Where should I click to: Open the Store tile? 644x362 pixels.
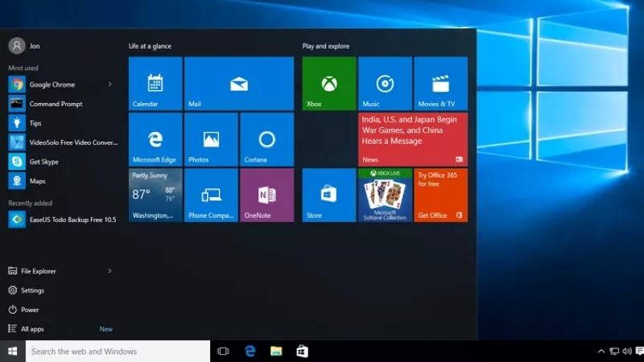[x=329, y=195]
